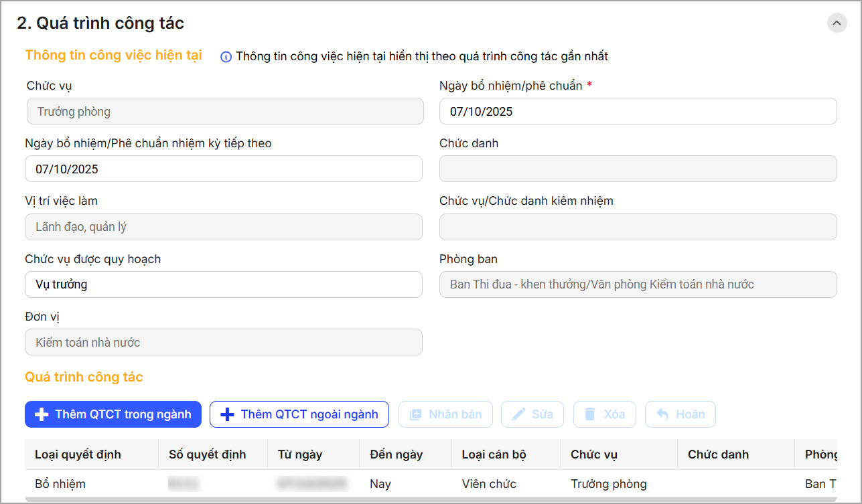Screen dimensions: 862x504
Task: Click the Số quyết định column header
Action: coord(207,454)
